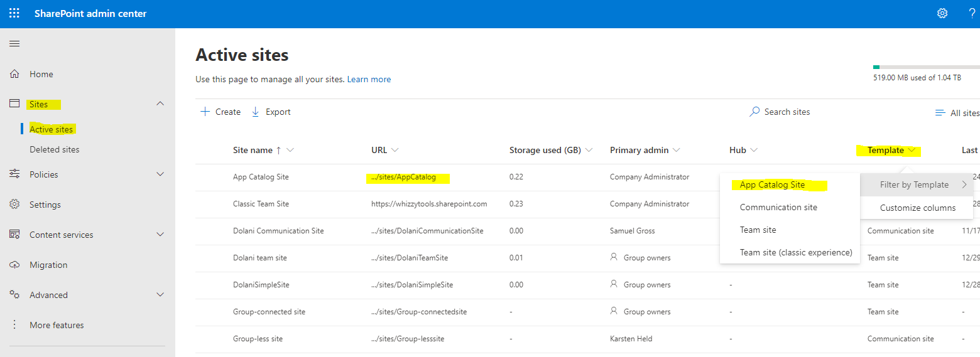Click the Export download arrow icon
The width and height of the screenshot is (980, 357).
(256, 112)
